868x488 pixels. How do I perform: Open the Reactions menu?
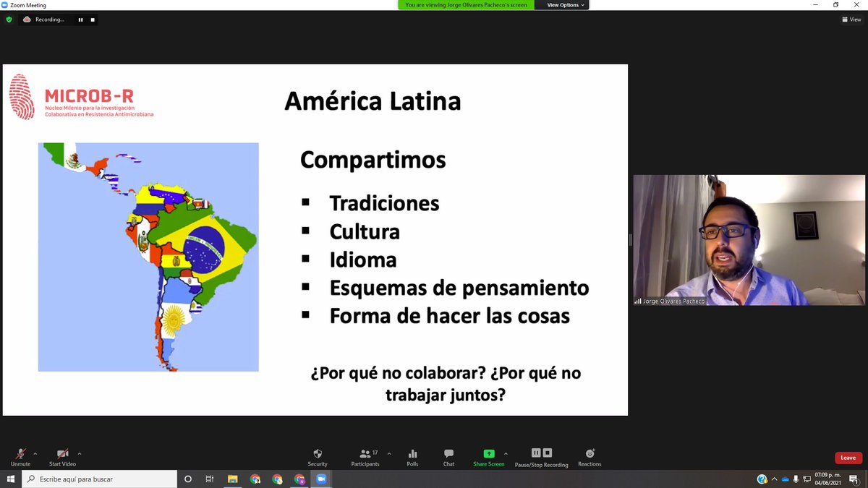590,457
